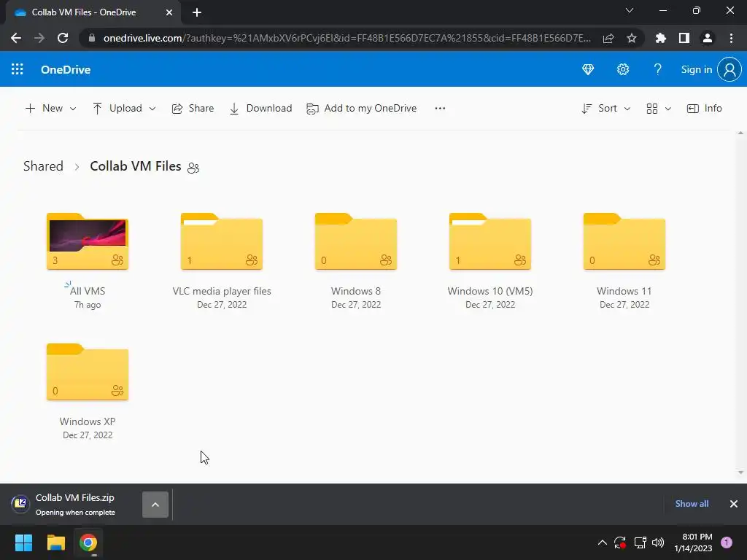Click the Collab VM Files.zip download item

coord(75,504)
